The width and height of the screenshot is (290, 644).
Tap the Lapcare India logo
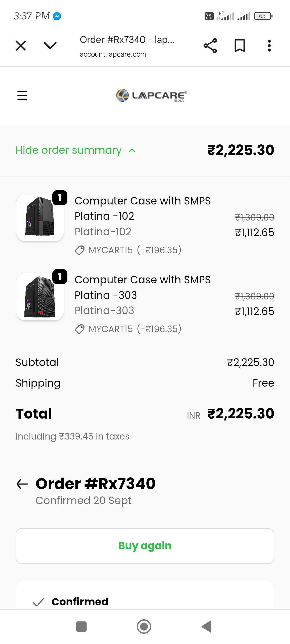(x=152, y=96)
